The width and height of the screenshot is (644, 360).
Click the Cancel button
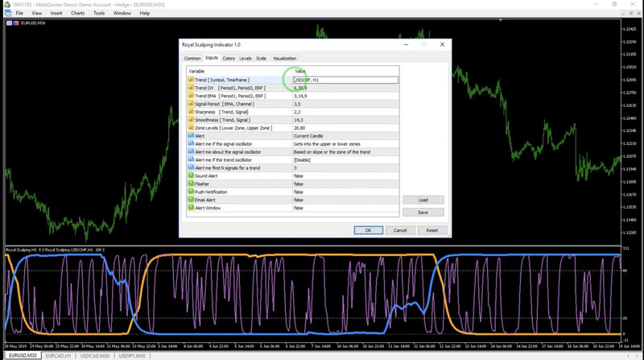coord(400,230)
